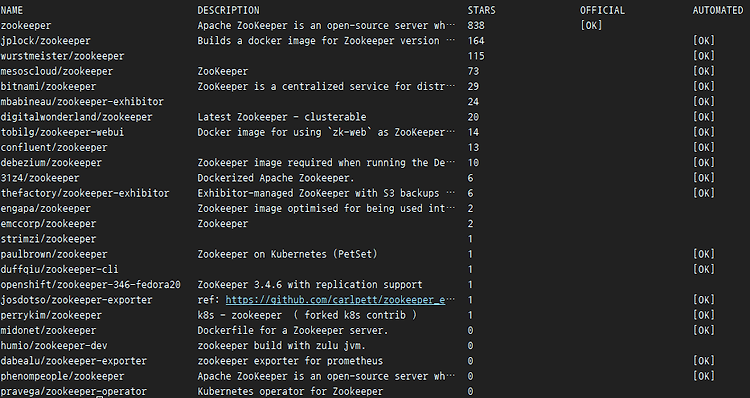Click the NAME column header

[11, 10]
